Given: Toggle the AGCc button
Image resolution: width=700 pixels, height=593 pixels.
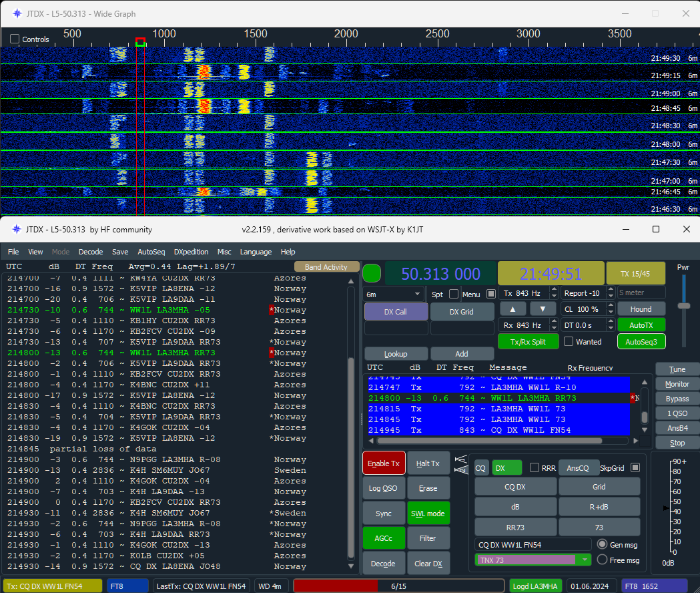Looking at the screenshot, I should pos(384,538).
